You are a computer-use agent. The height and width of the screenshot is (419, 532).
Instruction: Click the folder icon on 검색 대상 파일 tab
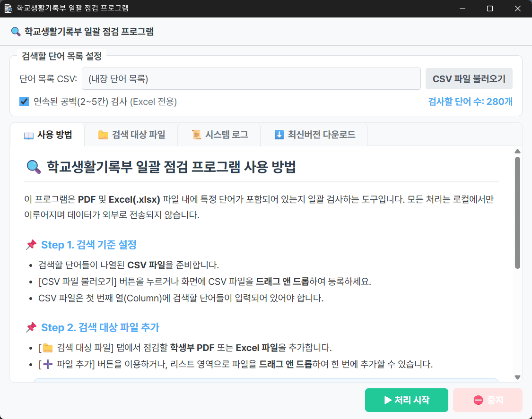tap(103, 135)
